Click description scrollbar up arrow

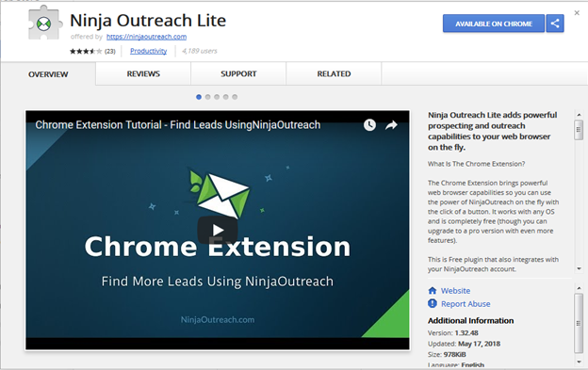point(579,115)
